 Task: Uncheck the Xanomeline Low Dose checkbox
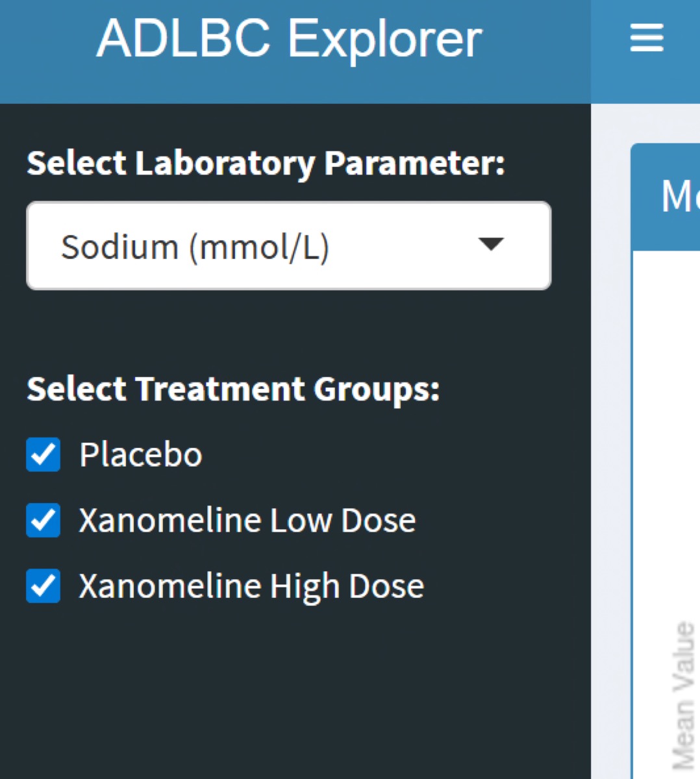pyautogui.click(x=44, y=520)
